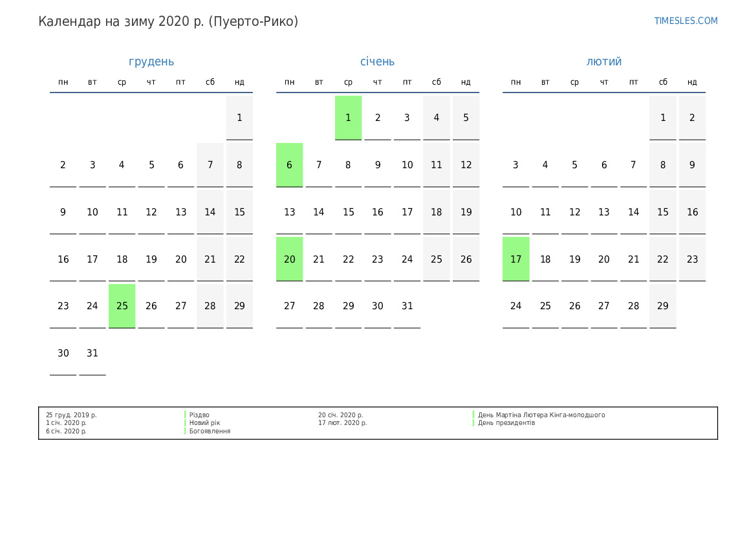
Task: Click 'пн' weekday header in грудень
Action: tap(63, 82)
